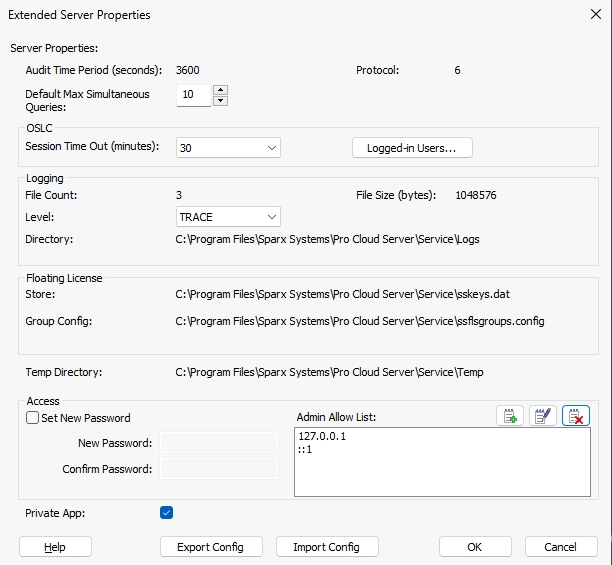Confirm settings with the OK button

474,547
